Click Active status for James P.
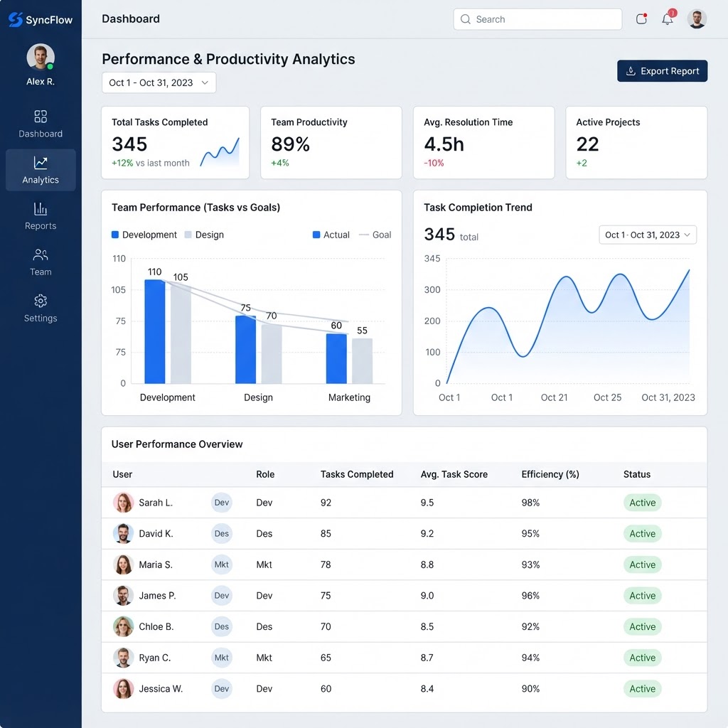 tap(642, 596)
